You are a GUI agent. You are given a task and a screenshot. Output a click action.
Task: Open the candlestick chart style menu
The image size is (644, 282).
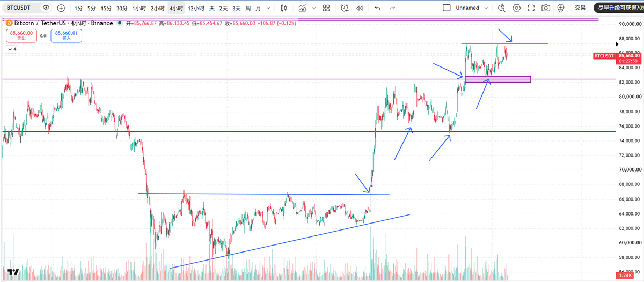pyautogui.click(x=284, y=8)
